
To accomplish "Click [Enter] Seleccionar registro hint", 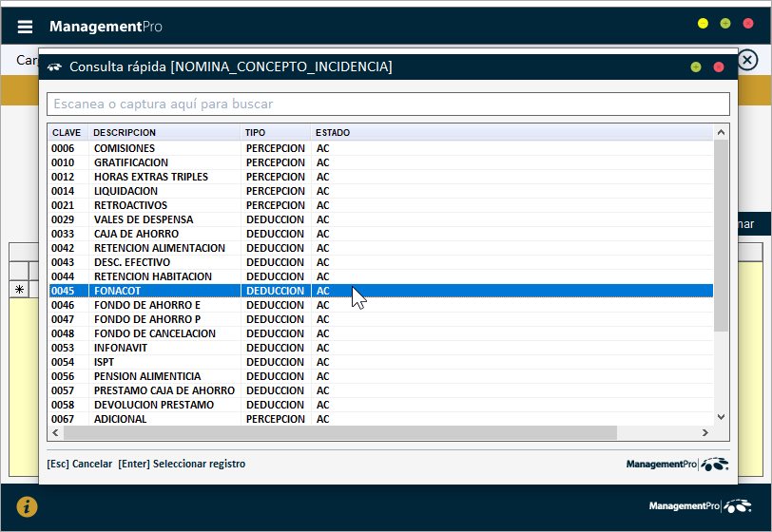I will coord(182,464).
